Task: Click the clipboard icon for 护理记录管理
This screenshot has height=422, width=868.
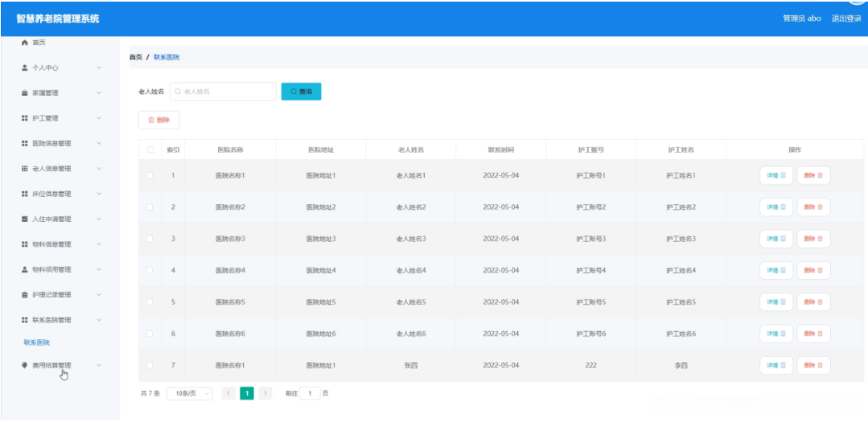Action: click(x=24, y=295)
